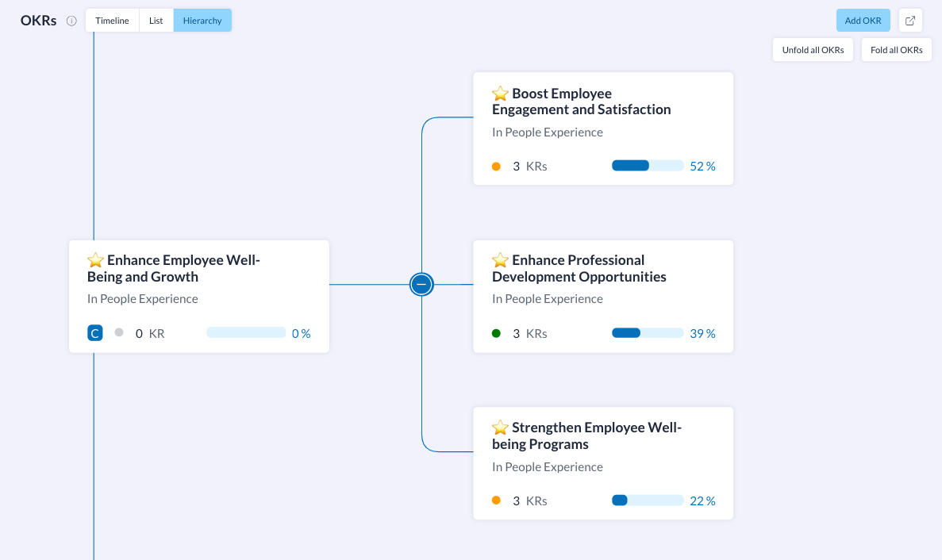The height and width of the screenshot is (560, 942).
Task: Click the info icon next to OKRs
Action: 71,21
